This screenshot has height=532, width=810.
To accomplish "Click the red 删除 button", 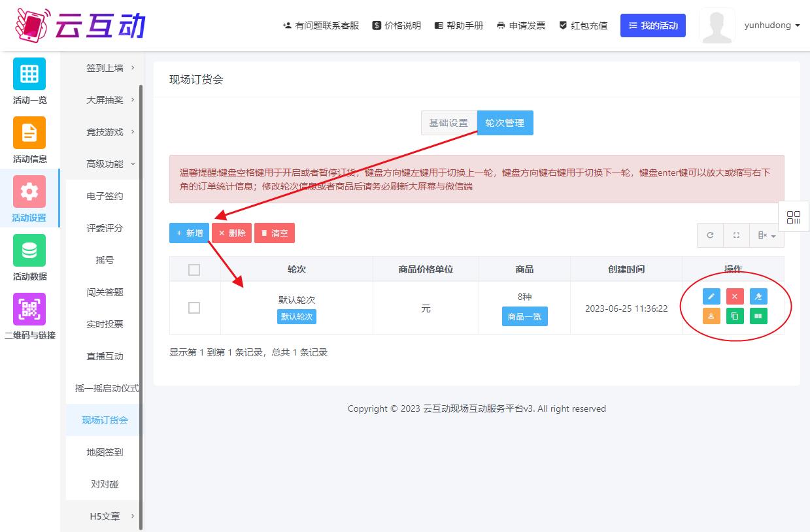I will coord(231,233).
